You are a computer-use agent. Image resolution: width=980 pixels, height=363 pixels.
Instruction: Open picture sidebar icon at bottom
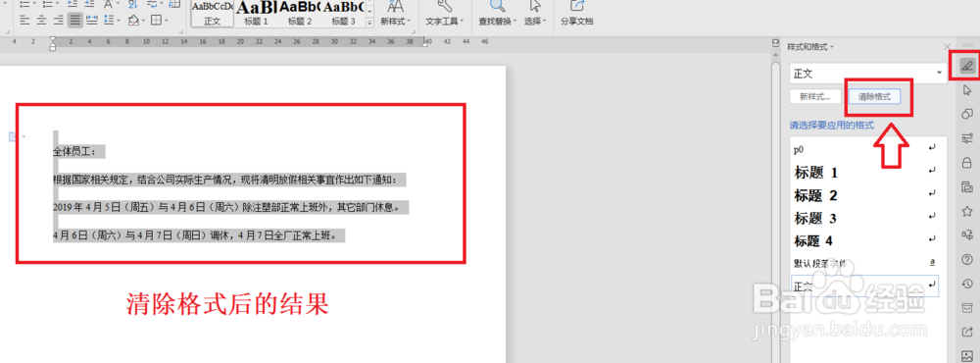click(967, 355)
